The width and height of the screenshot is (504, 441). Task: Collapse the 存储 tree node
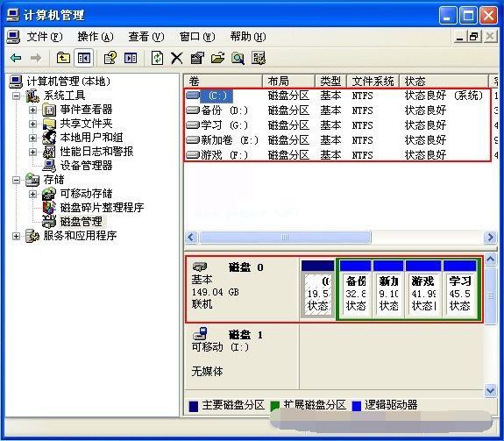[x=16, y=180]
